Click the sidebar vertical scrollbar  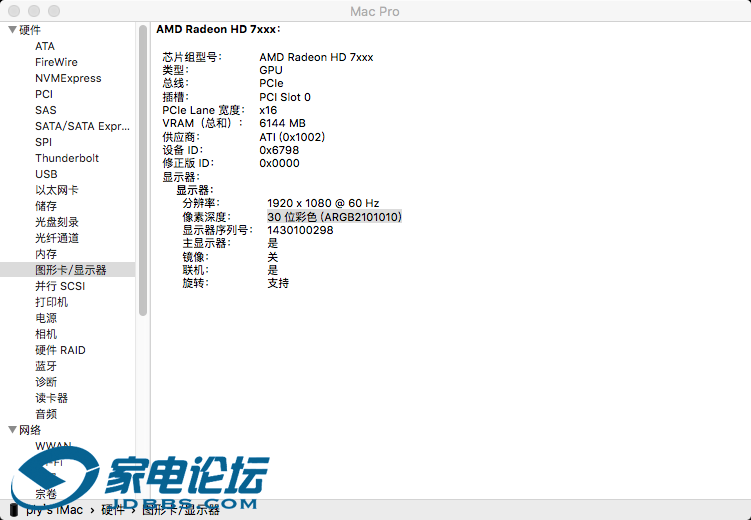tap(143, 170)
